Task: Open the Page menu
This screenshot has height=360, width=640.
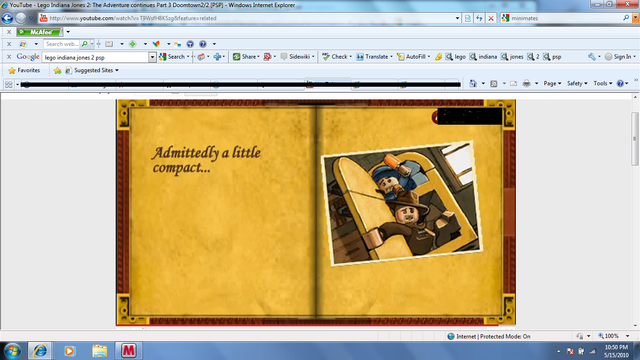Action: pos(552,83)
